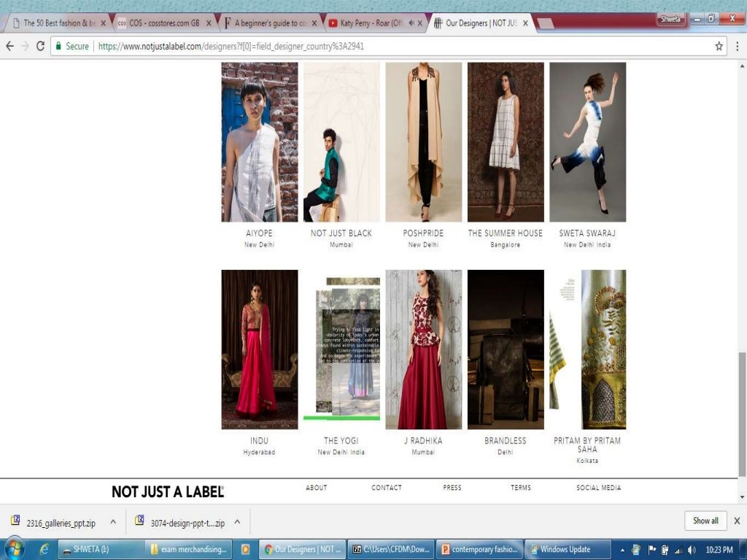Click the NOT JUST A LABEL footer logo
Image resolution: width=747 pixels, height=560 pixels.
168,492
